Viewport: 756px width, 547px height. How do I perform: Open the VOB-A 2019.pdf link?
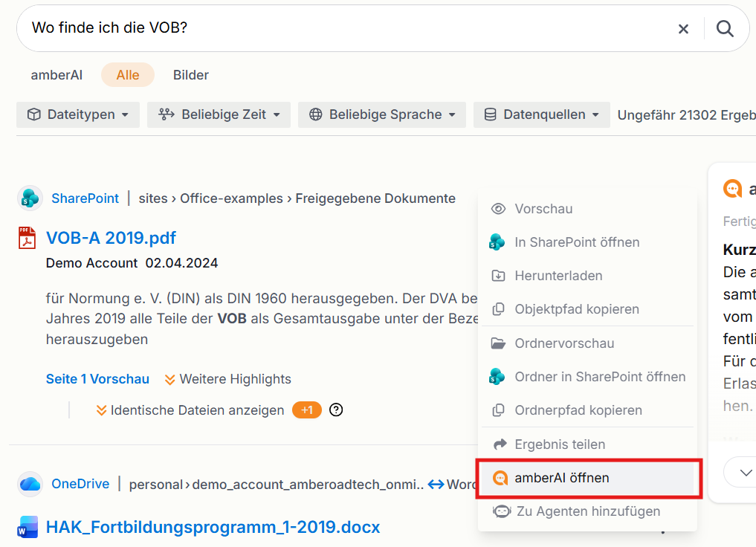click(x=111, y=238)
